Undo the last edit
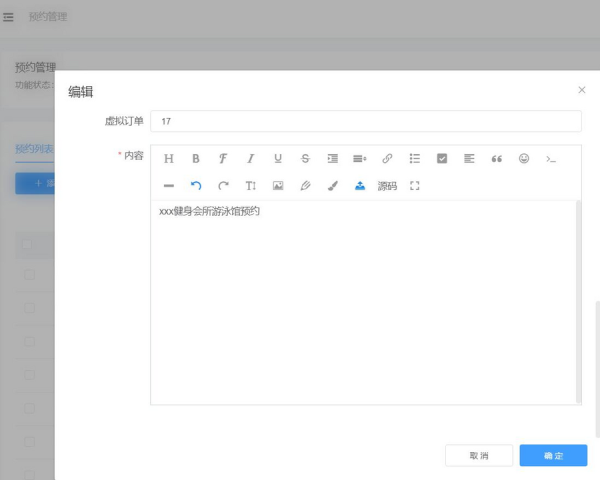 196,186
